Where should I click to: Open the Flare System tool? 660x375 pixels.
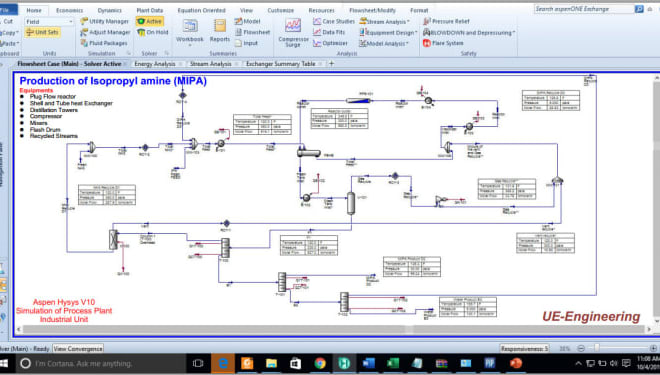coord(443,43)
